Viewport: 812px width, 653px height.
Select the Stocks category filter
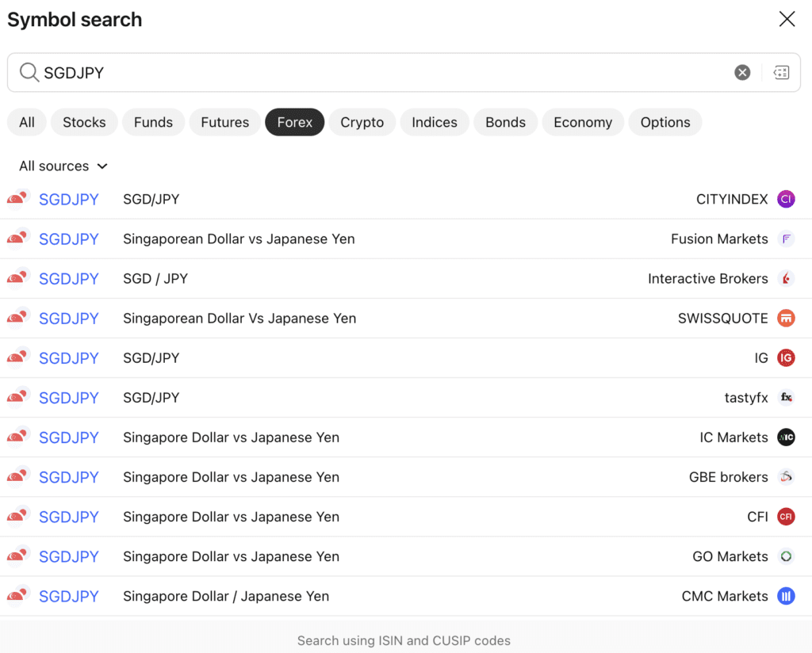tap(84, 122)
